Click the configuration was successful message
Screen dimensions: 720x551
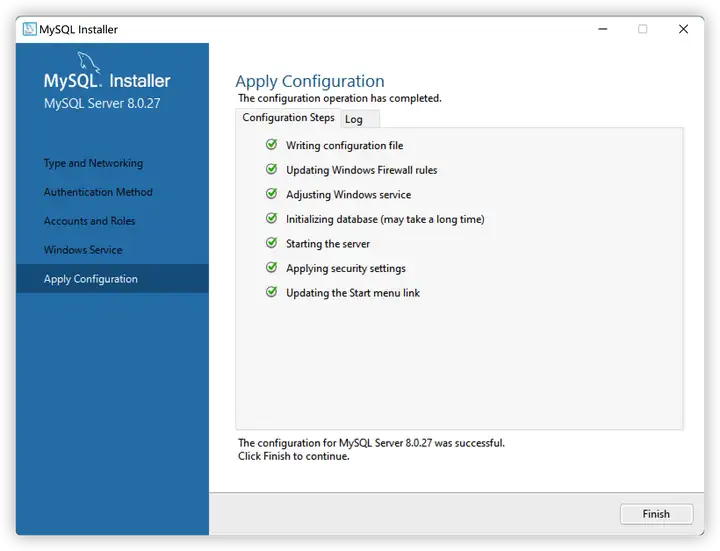371,443
